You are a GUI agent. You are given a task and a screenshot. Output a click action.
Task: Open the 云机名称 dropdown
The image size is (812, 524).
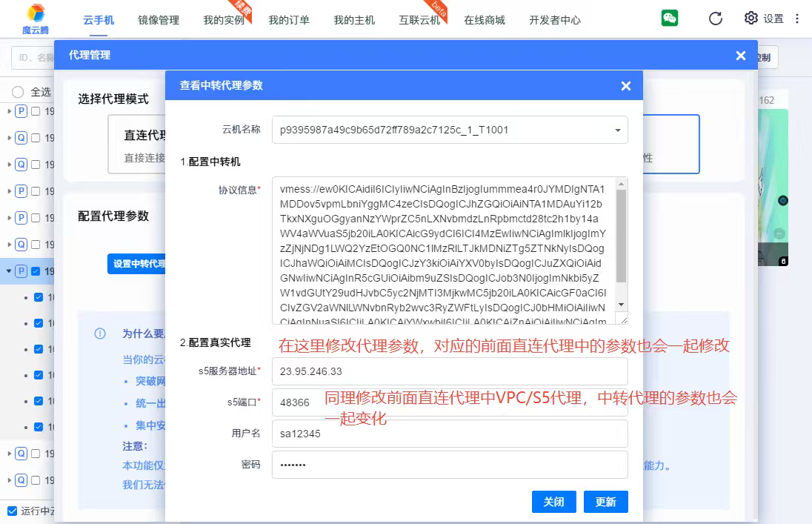(x=617, y=130)
